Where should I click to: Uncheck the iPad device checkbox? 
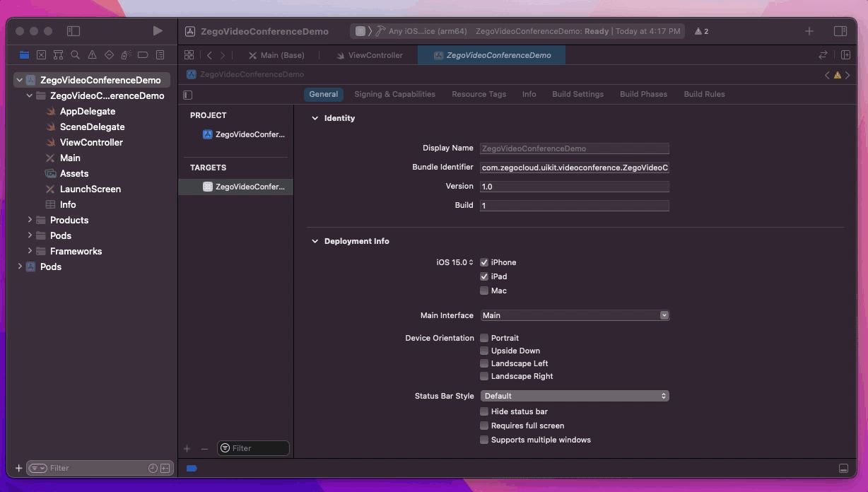[484, 276]
